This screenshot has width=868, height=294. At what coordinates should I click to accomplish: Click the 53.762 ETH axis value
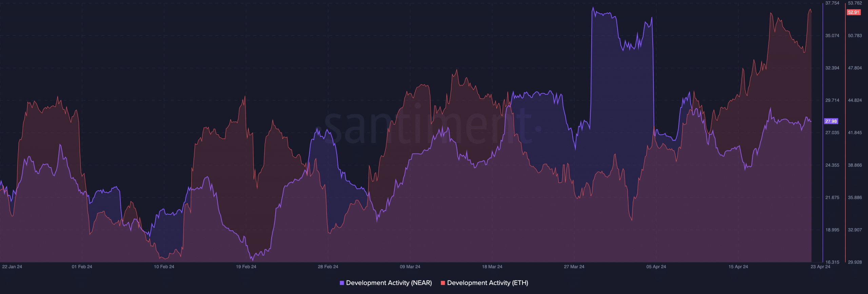point(855,3)
